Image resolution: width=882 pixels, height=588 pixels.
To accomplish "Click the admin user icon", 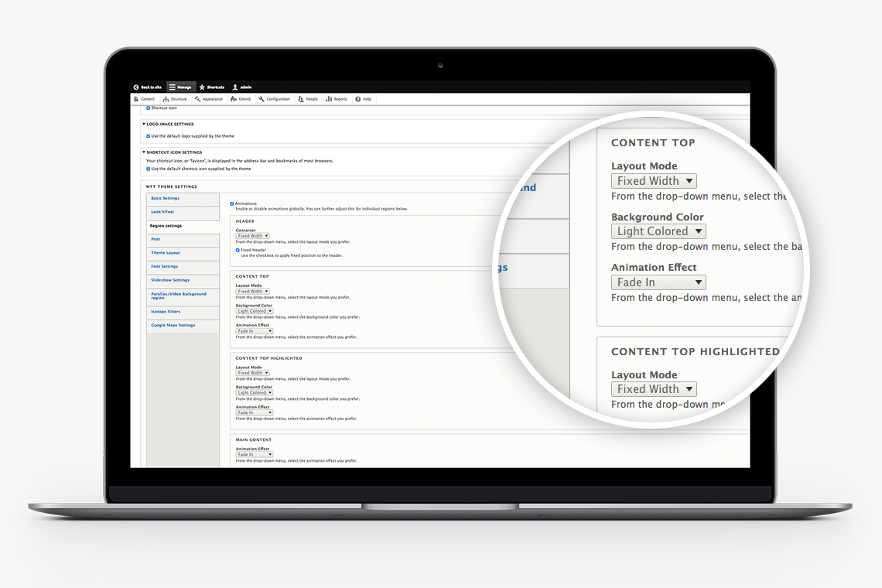I will (235, 87).
